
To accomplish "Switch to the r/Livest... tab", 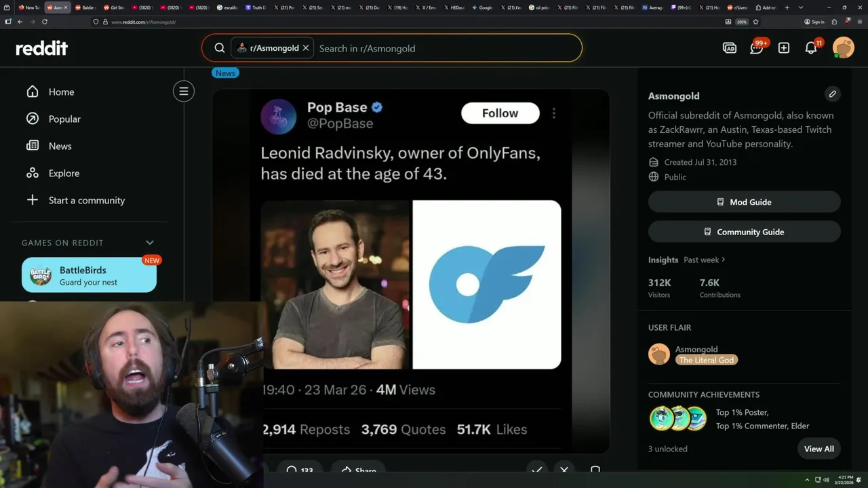I will [x=738, y=7].
